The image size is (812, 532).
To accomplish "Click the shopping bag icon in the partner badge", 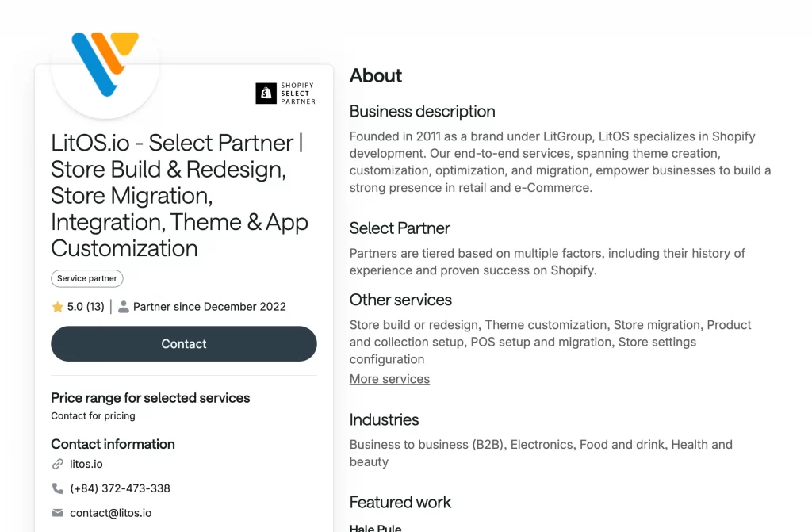I will [x=266, y=93].
